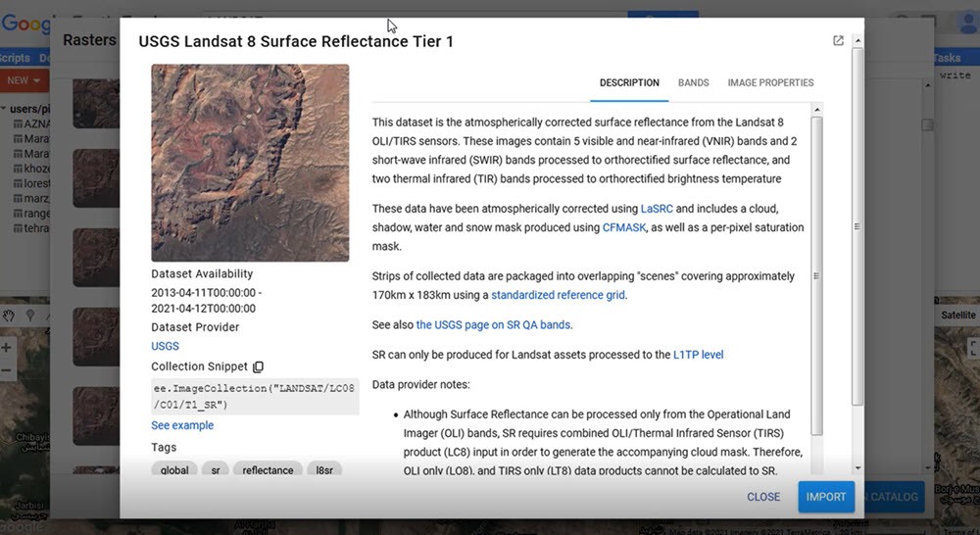
Task: Click the reflectance tag chip
Action: click(268, 470)
